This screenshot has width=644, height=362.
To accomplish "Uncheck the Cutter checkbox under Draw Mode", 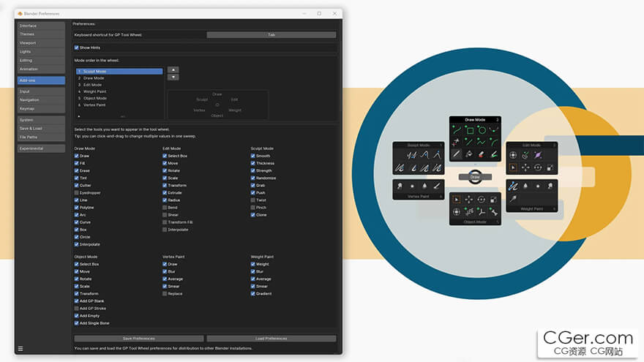I will [76, 185].
